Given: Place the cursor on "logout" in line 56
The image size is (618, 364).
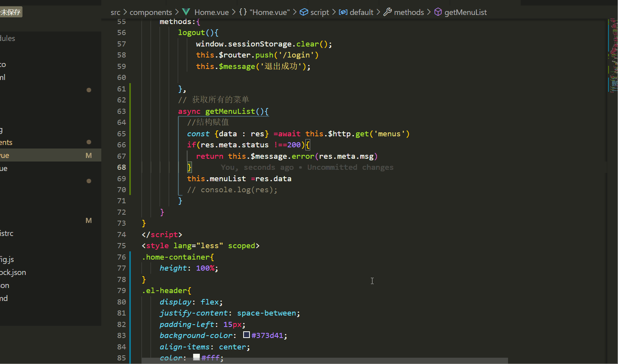Looking at the screenshot, I should pyautogui.click(x=192, y=33).
